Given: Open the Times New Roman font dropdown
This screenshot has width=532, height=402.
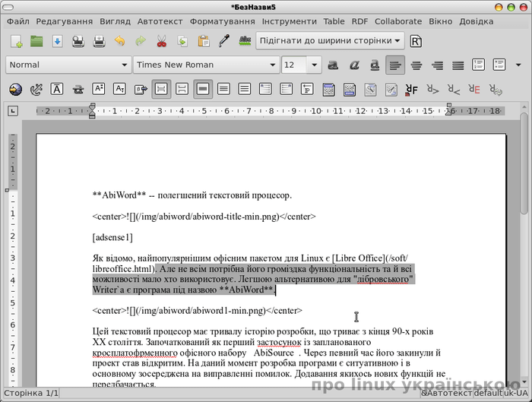Looking at the screenshot, I should [x=206, y=65].
